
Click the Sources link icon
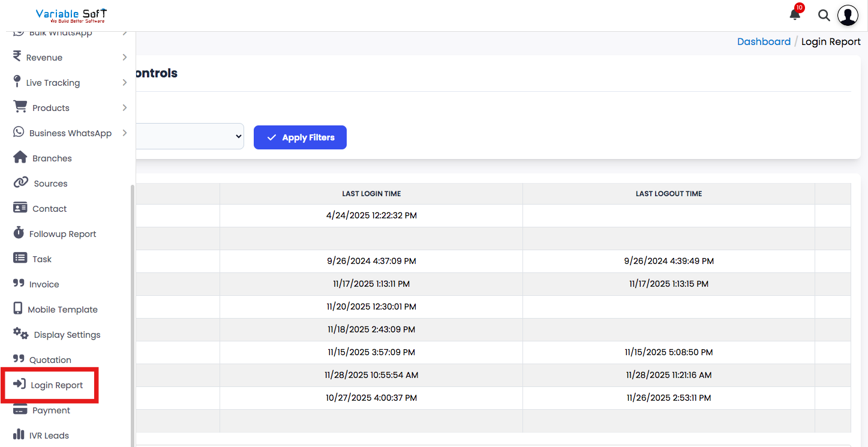click(21, 183)
